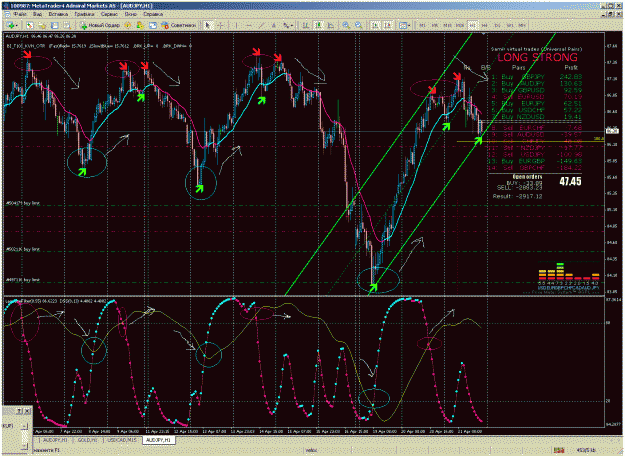
Task: Select the Cursor arrow tool
Action: pos(207,25)
